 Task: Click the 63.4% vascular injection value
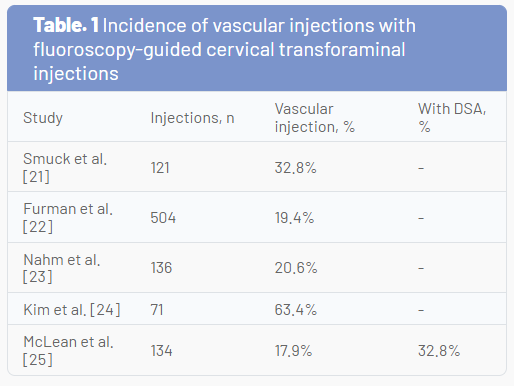296,310
